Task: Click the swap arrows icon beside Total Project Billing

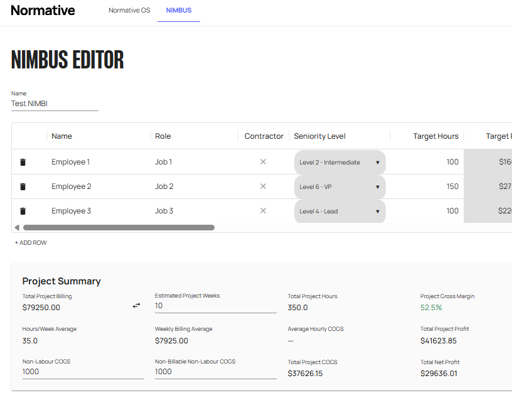Action: click(137, 306)
